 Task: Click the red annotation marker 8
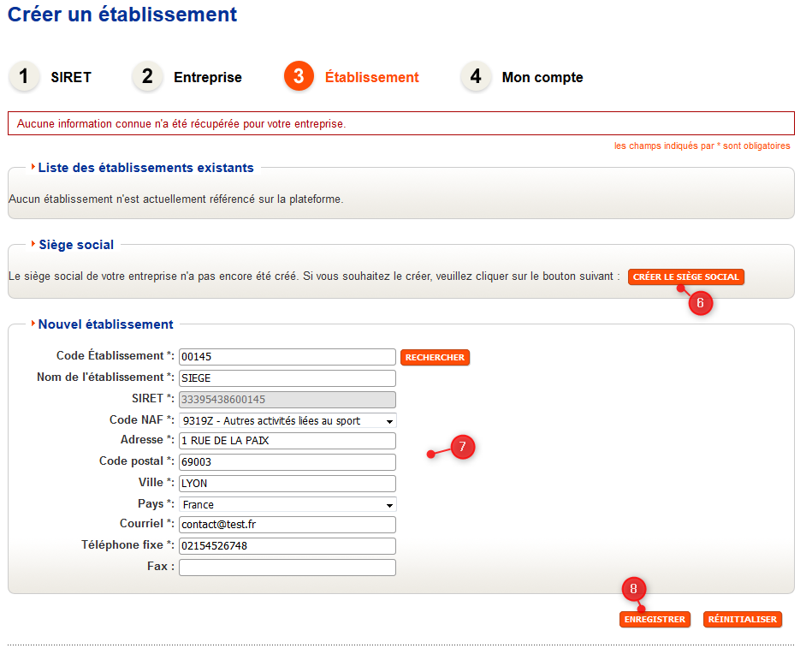[x=633, y=589]
